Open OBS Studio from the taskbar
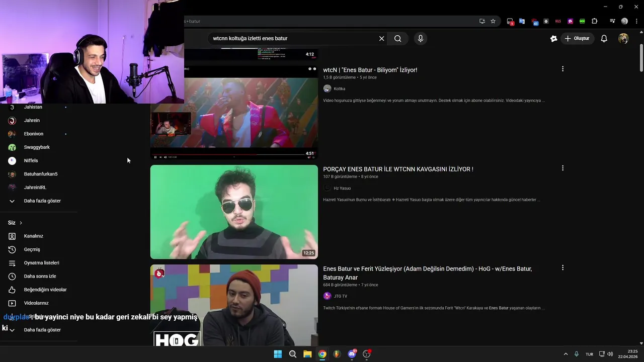 click(367, 354)
